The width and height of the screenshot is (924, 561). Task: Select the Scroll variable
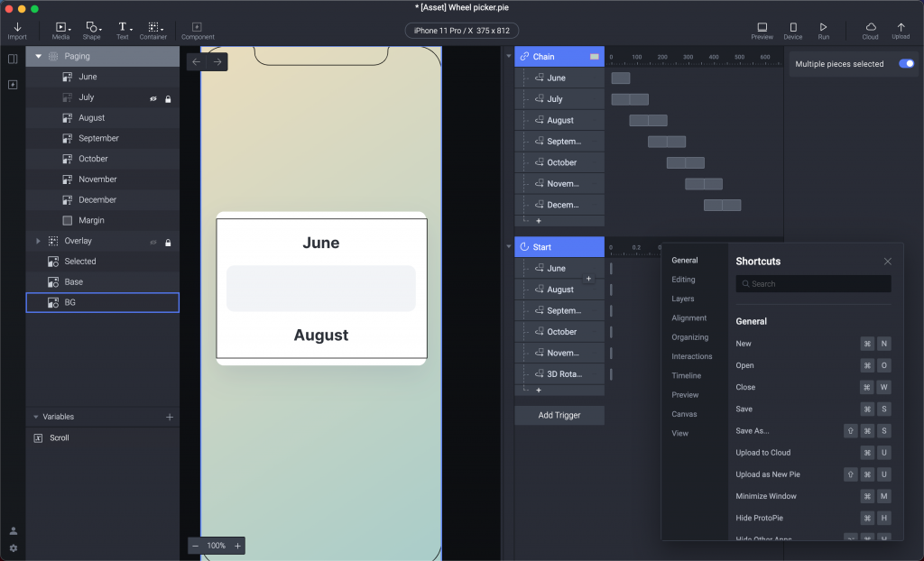tap(103, 437)
